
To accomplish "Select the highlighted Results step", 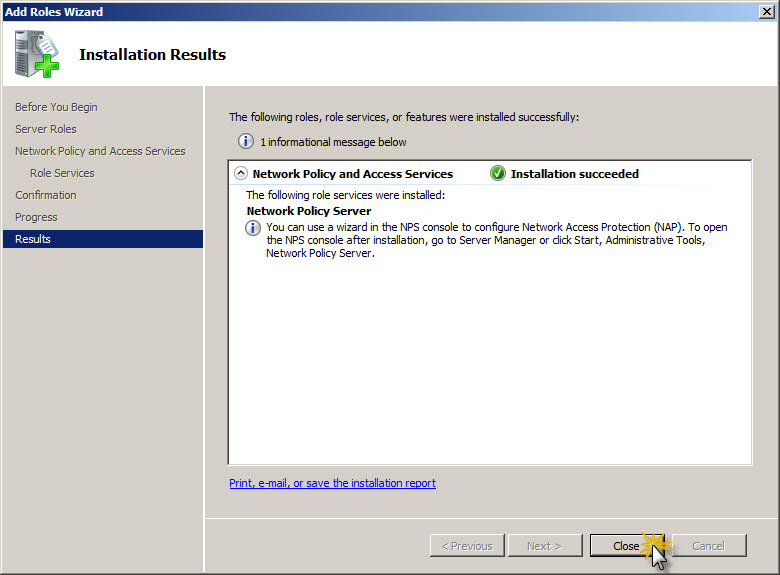I will click(x=103, y=239).
